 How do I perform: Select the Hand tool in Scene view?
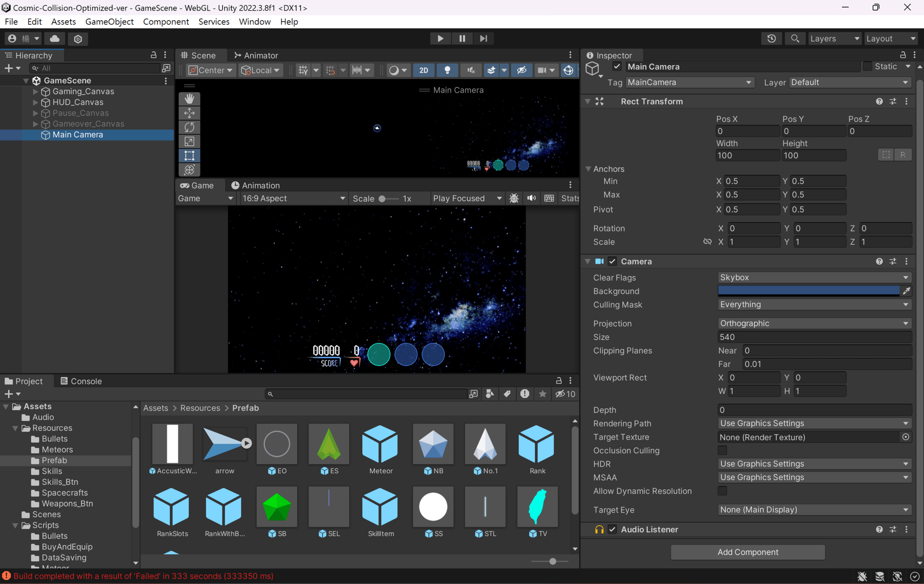(189, 99)
